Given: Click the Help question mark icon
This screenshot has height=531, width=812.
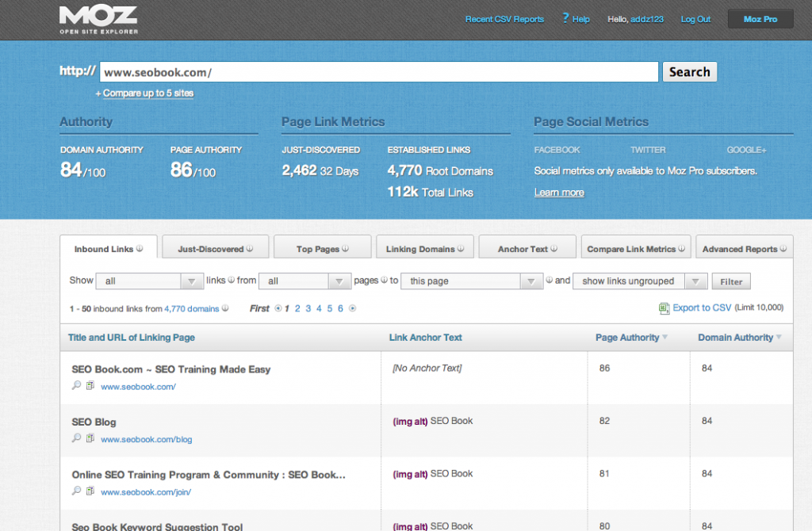Looking at the screenshot, I should click(565, 18).
